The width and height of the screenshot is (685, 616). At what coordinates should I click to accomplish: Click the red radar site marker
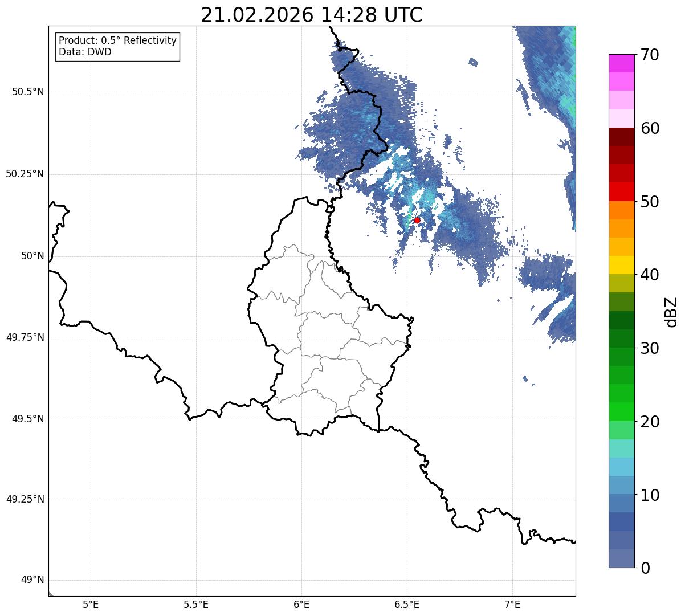click(417, 220)
